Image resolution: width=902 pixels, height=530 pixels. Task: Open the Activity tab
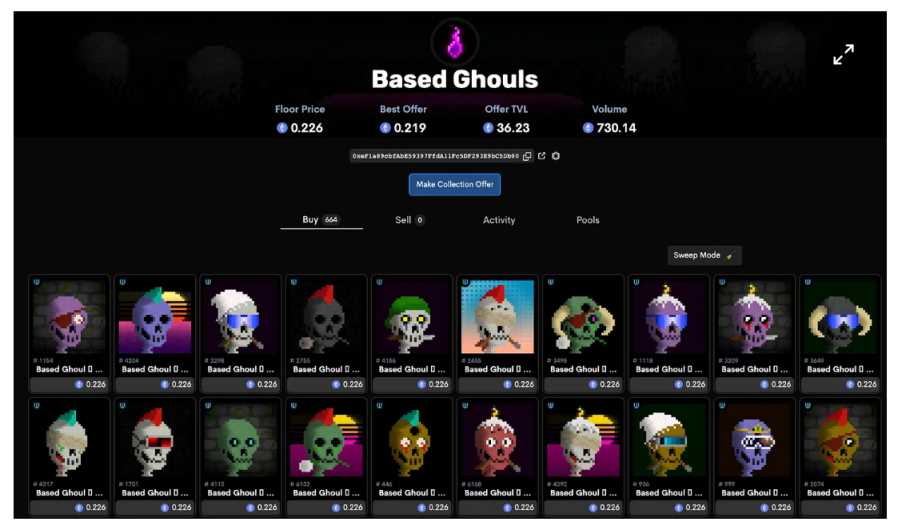[x=499, y=220]
